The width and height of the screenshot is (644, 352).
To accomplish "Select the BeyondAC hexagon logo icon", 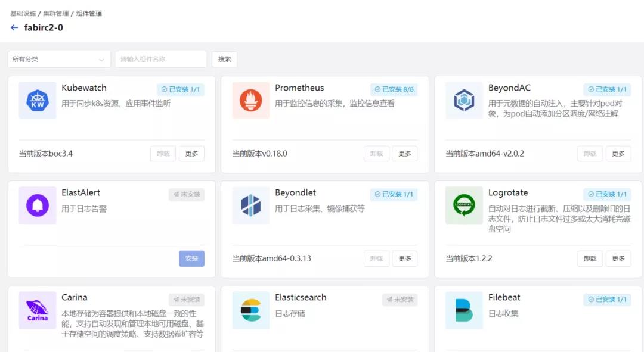I will [464, 101].
